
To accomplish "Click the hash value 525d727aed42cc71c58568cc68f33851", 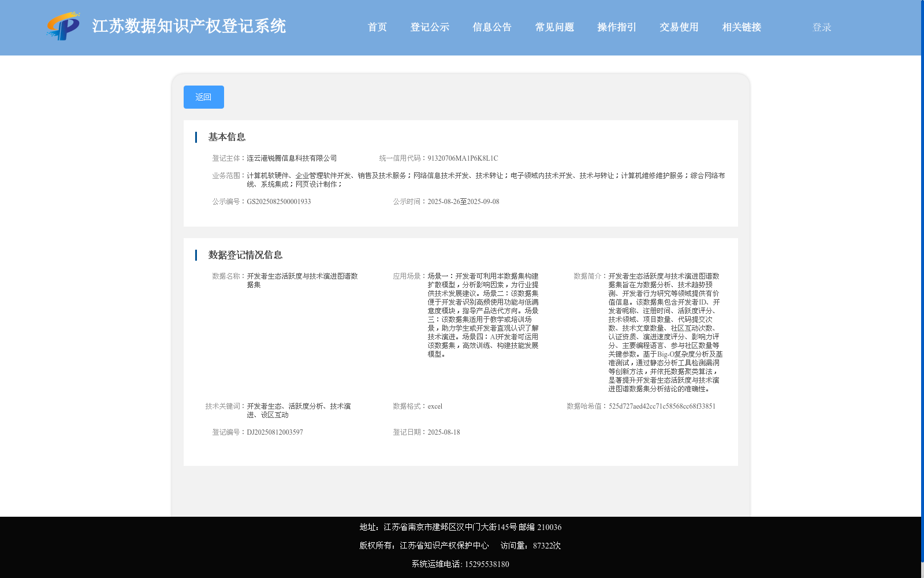I will [662, 406].
